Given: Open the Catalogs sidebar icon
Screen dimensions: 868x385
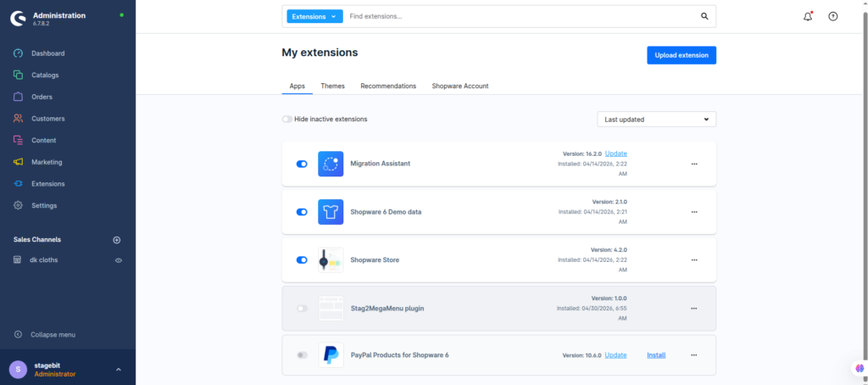Looking at the screenshot, I should pyautogui.click(x=19, y=75).
